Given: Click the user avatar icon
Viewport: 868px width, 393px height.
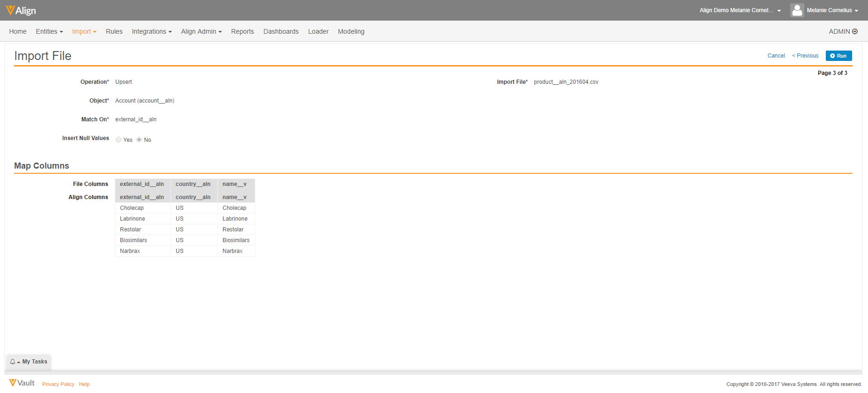Looking at the screenshot, I should pos(797,10).
